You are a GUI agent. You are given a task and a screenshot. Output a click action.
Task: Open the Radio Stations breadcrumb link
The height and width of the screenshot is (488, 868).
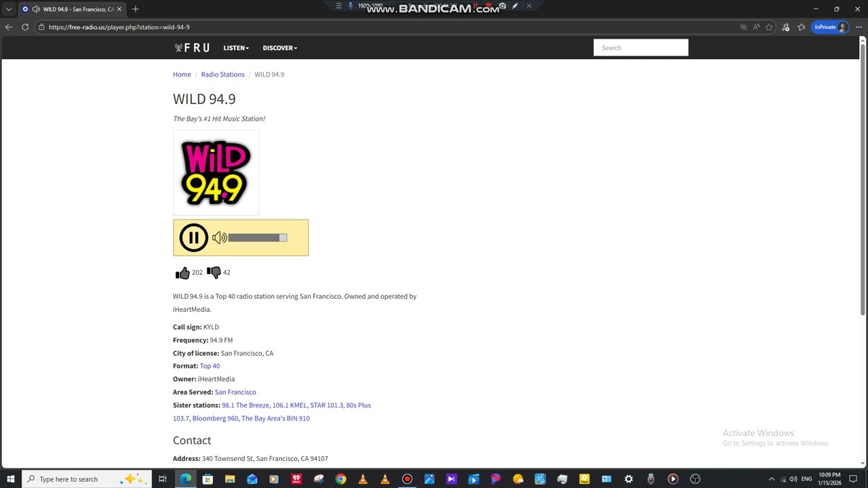[222, 75]
